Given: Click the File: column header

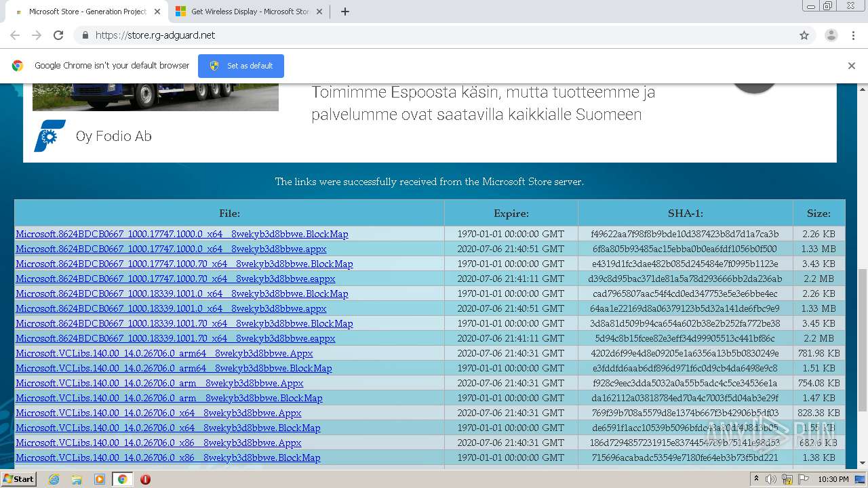Looking at the screenshot, I should click(x=229, y=213).
